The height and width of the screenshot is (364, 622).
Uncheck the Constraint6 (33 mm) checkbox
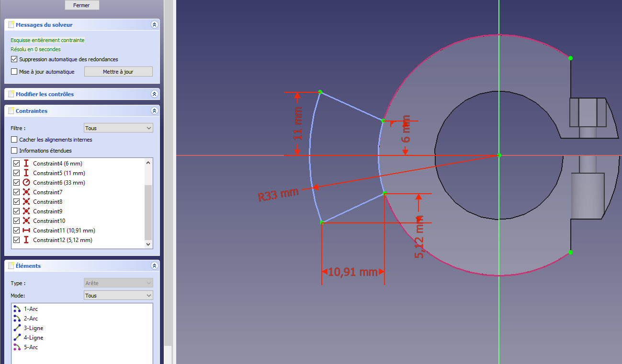point(17,183)
